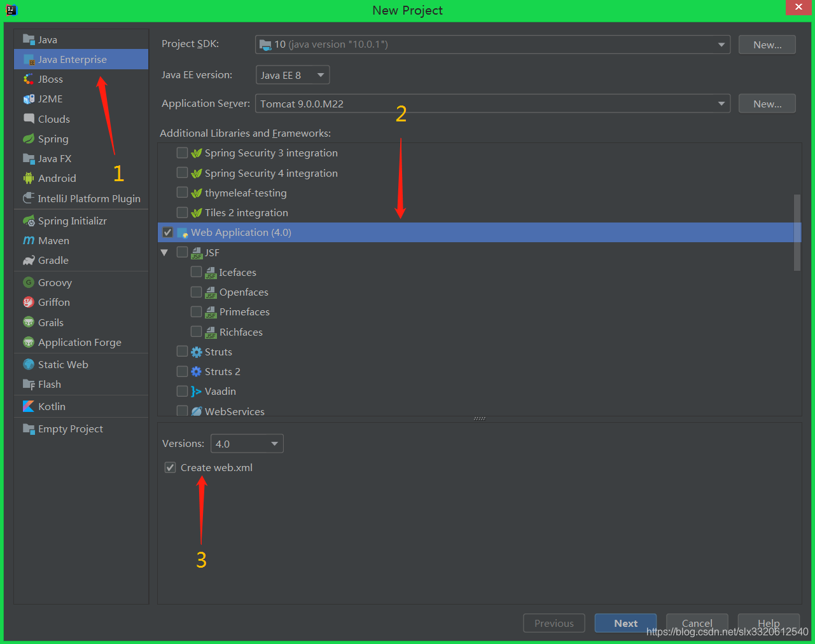Select the Clouds icon
This screenshot has height=644, width=815.
[x=29, y=119]
